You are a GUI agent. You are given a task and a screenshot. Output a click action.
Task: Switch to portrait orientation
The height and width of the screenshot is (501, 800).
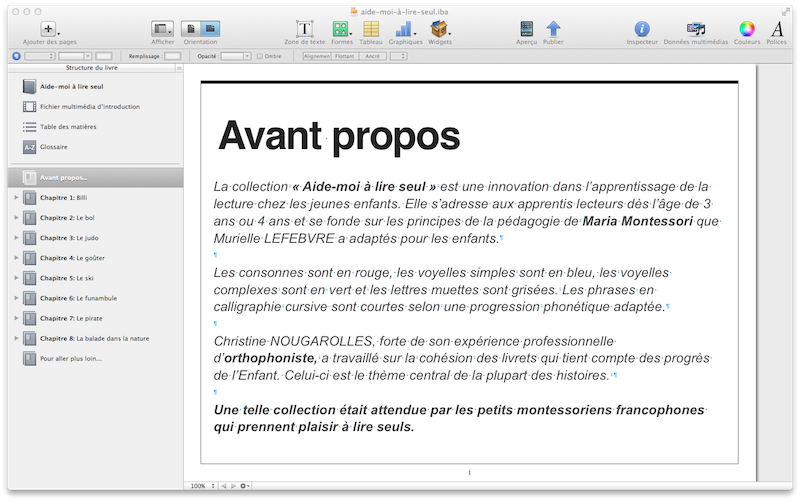click(191, 29)
